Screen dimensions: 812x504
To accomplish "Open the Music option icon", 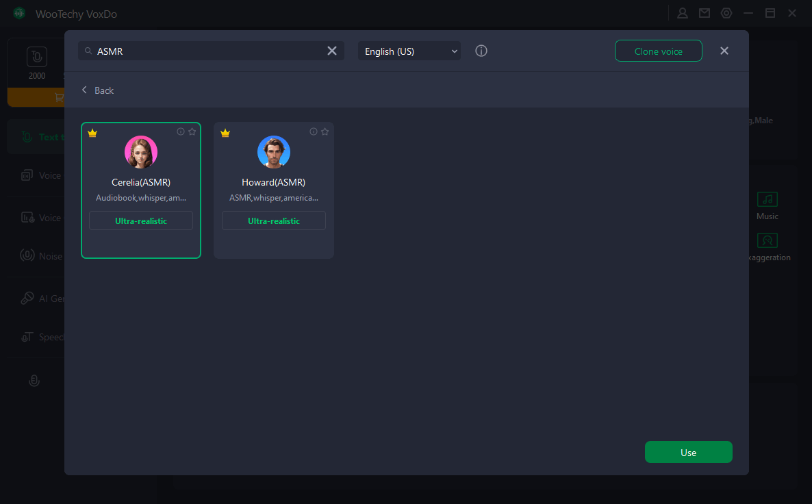I will coord(767,199).
